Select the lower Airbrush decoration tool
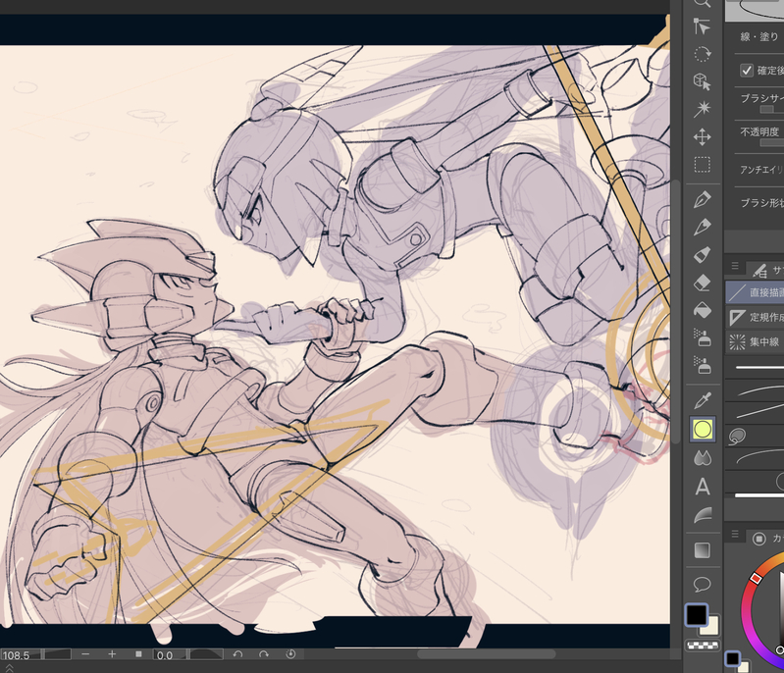This screenshot has height=673, width=784. pos(702,366)
